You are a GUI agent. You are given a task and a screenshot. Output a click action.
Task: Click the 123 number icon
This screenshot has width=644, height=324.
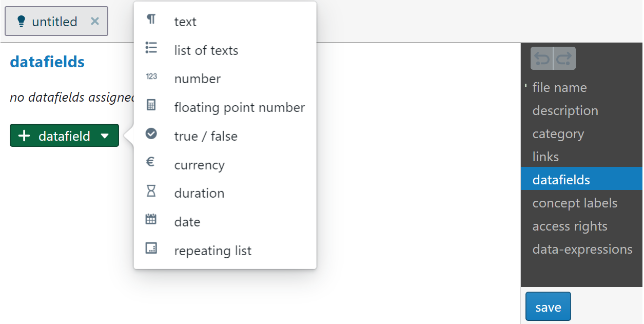(151, 77)
